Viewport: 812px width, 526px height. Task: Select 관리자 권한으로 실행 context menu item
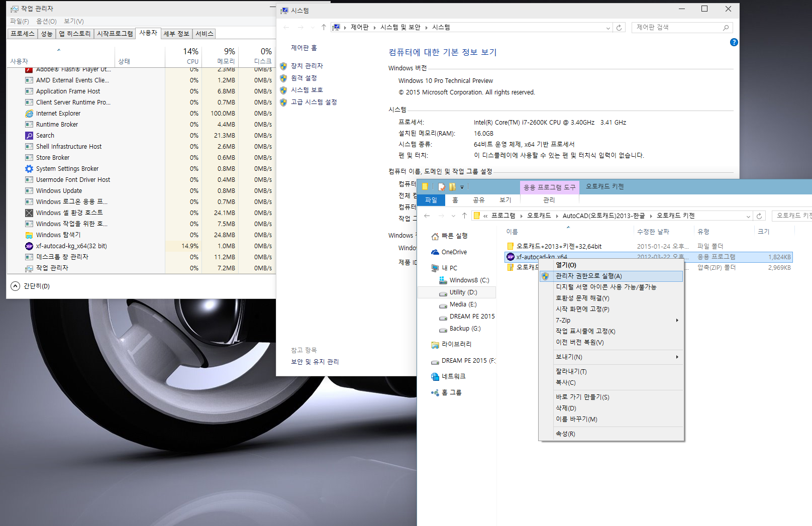[x=611, y=276]
